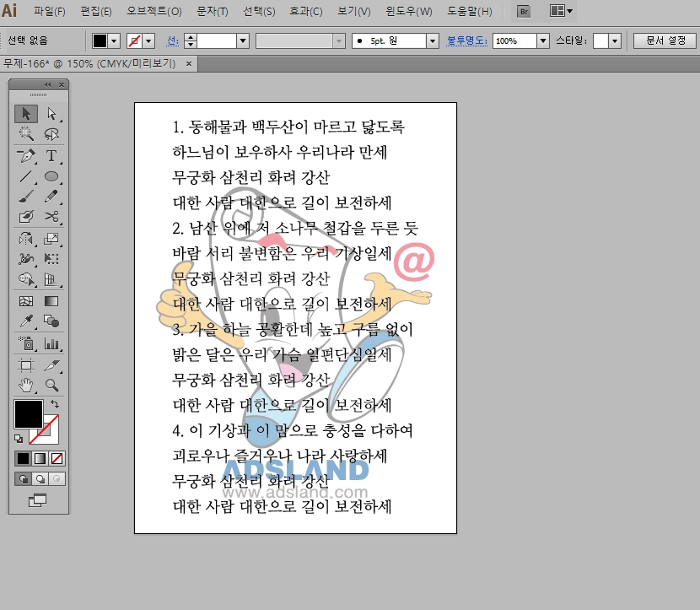Expand the stroke weight dropdown
Screen dimensions: 700x610
(x=243, y=41)
